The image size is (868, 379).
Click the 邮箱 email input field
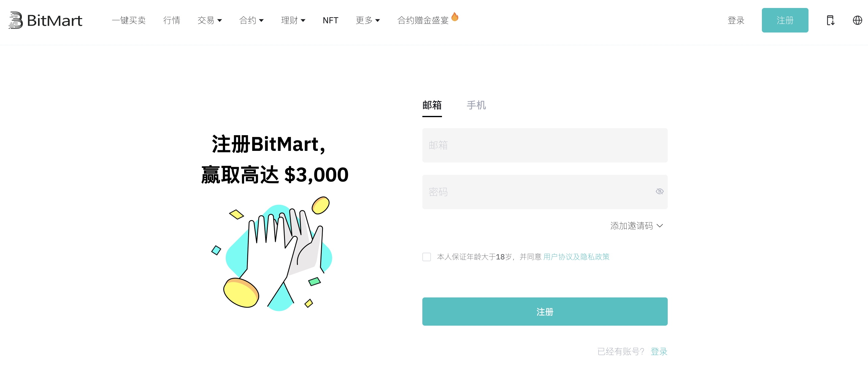tap(544, 145)
